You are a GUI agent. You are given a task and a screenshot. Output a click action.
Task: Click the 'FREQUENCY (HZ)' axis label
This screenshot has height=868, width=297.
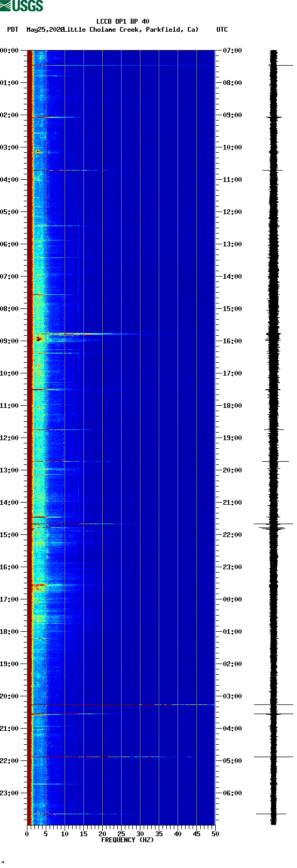(x=128, y=839)
